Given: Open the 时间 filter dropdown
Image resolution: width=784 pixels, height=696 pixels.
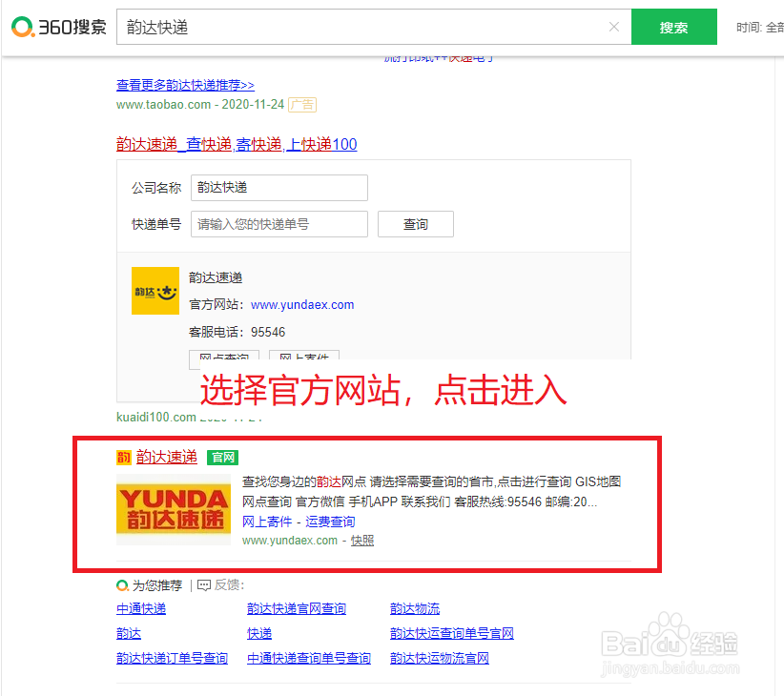Looking at the screenshot, I should [759, 28].
